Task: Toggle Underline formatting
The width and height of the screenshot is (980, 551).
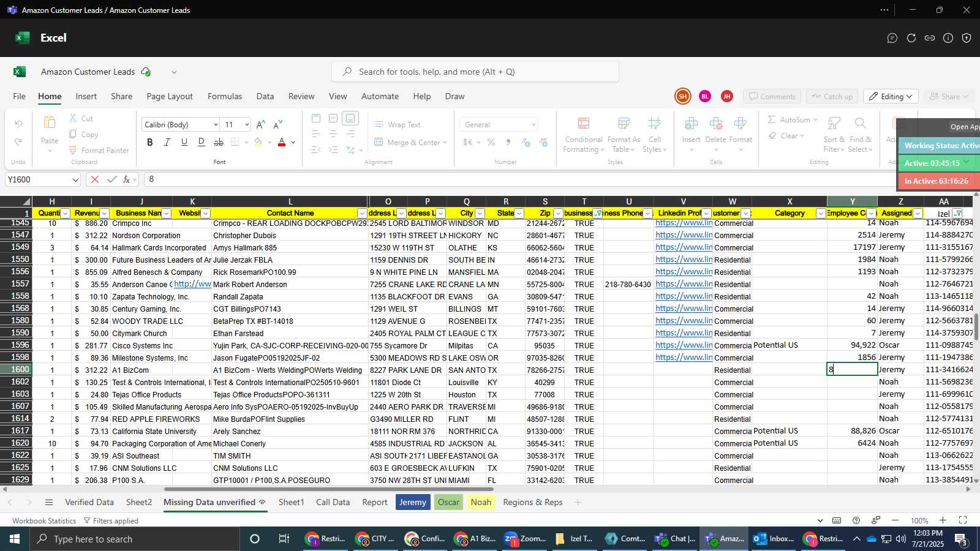Action: click(x=184, y=142)
